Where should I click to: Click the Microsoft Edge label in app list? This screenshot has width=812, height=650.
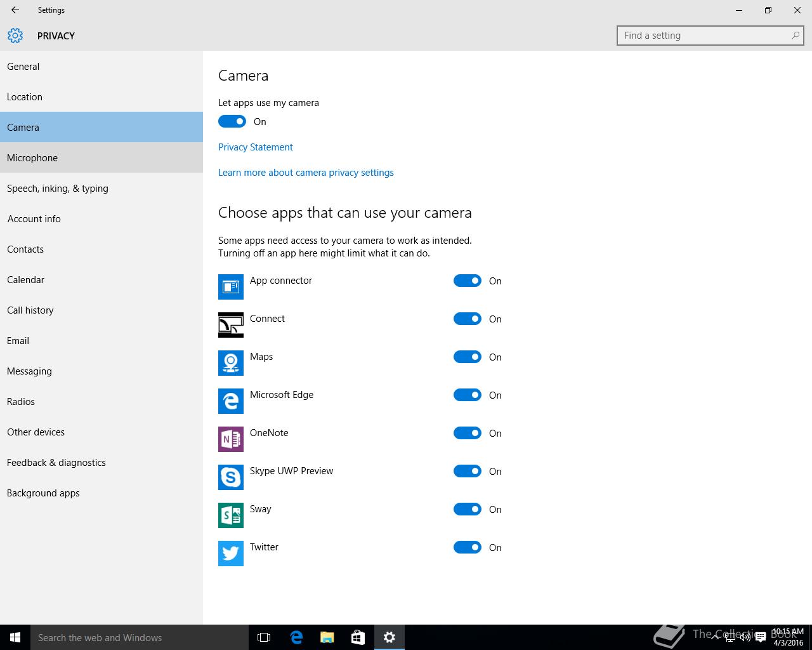click(x=282, y=395)
